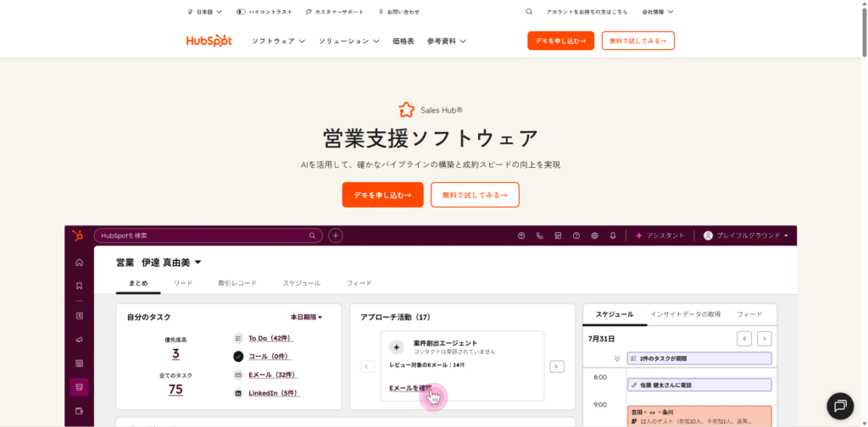868x427 pixels.
Task: Select the まとめ tab
Action: pyautogui.click(x=138, y=283)
